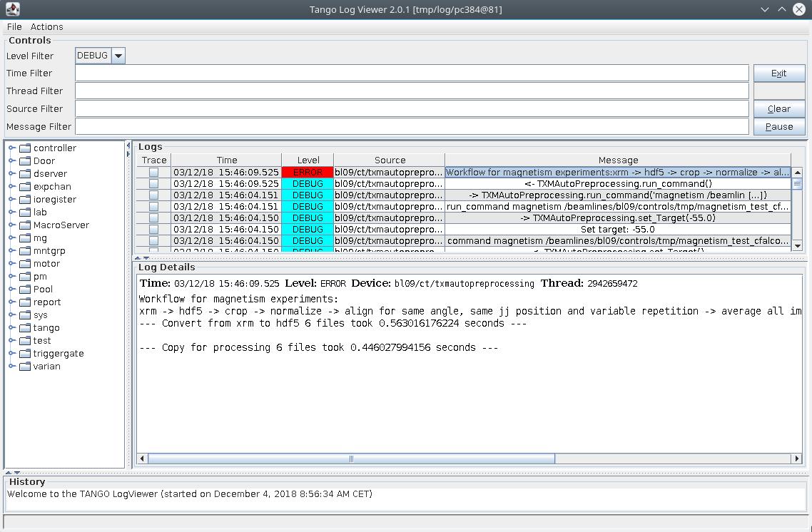Click the Pool folder icon in the sidebar

click(24, 289)
